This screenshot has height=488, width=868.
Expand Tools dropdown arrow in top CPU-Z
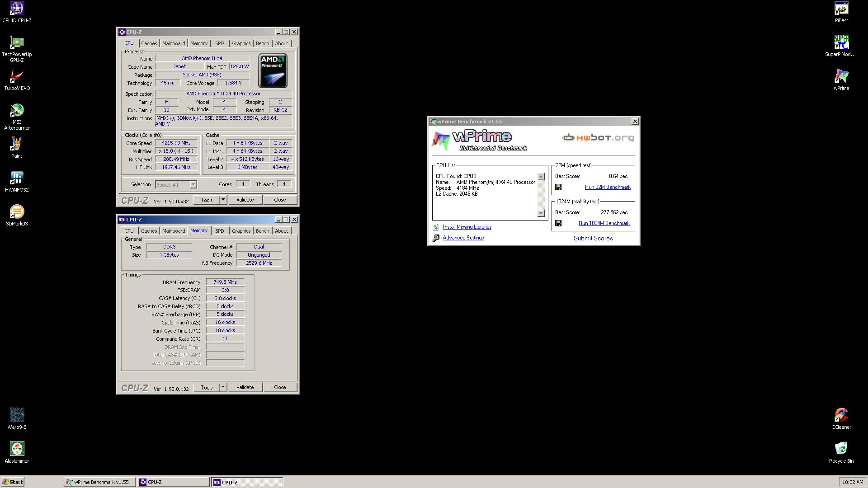click(x=223, y=200)
